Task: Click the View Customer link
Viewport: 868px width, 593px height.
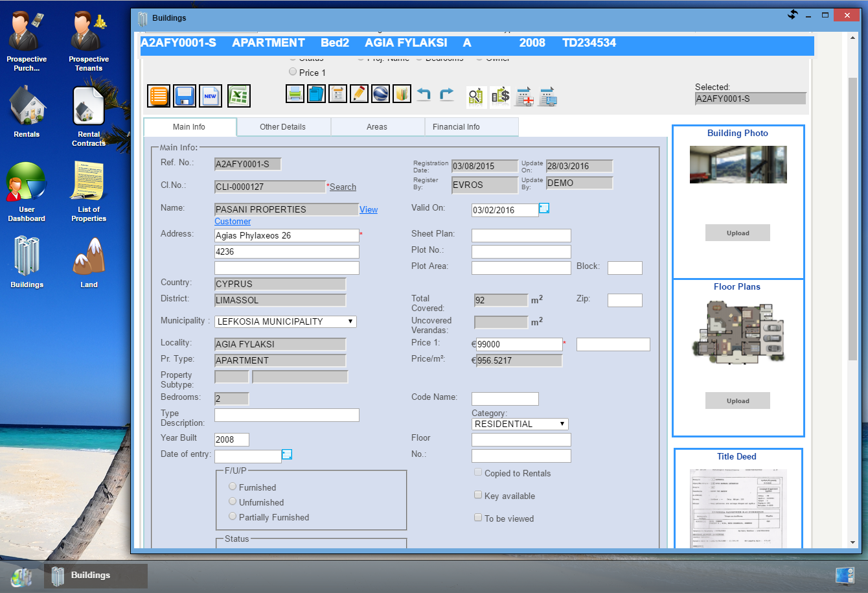Action: pyautogui.click(x=369, y=209)
